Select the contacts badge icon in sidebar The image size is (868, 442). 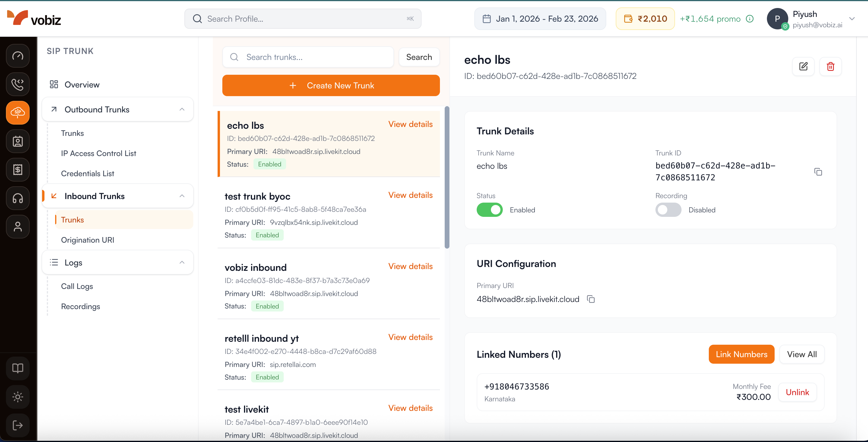tap(17, 141)
